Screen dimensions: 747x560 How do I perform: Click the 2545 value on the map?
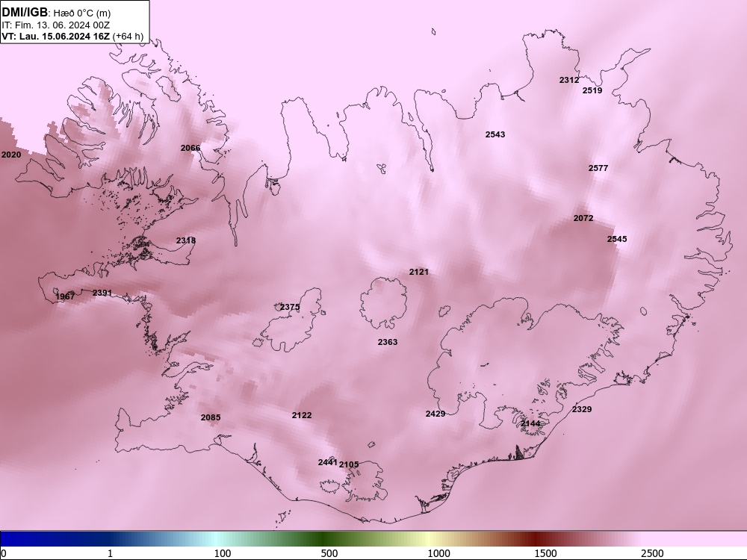click(617, 239)
